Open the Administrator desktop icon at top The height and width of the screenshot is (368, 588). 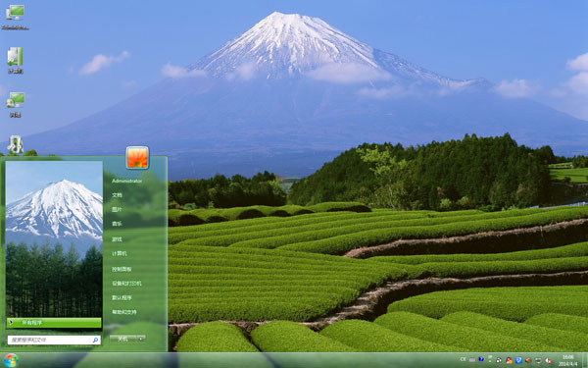coord(15,17)
